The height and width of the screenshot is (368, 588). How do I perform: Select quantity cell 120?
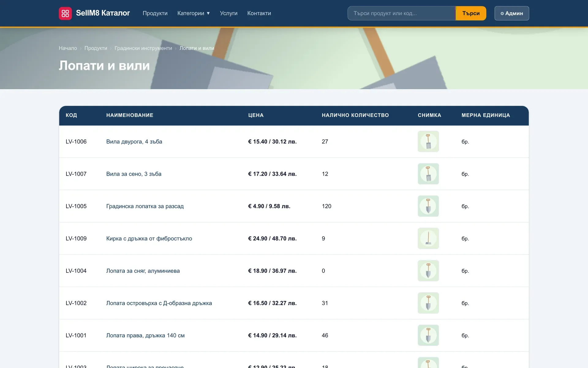[326, 206]
